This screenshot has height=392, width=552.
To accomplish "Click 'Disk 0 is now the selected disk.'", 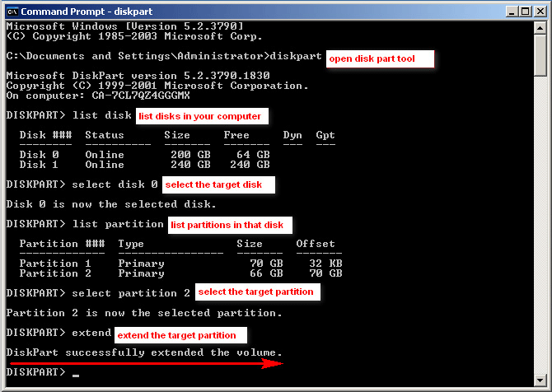I will [x=111, y=204].
